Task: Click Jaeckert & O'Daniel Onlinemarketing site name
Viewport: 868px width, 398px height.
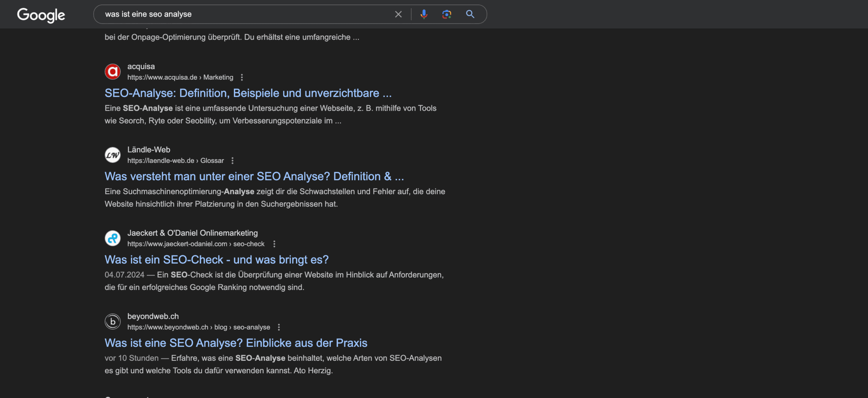Action: click(193, 233)
